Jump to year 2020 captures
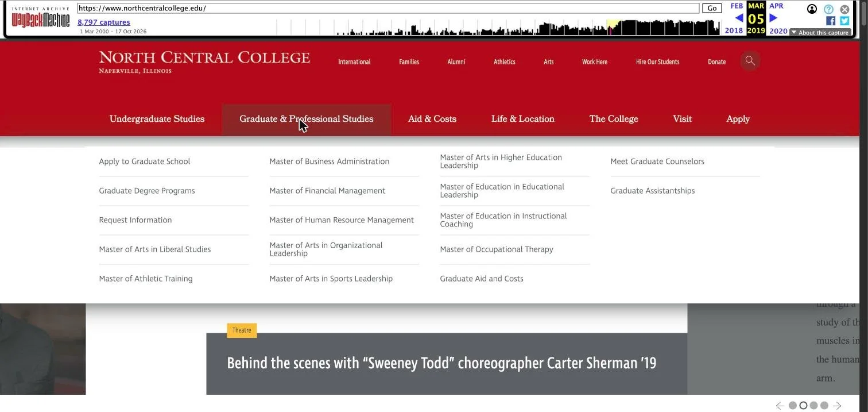 [778, 31]
